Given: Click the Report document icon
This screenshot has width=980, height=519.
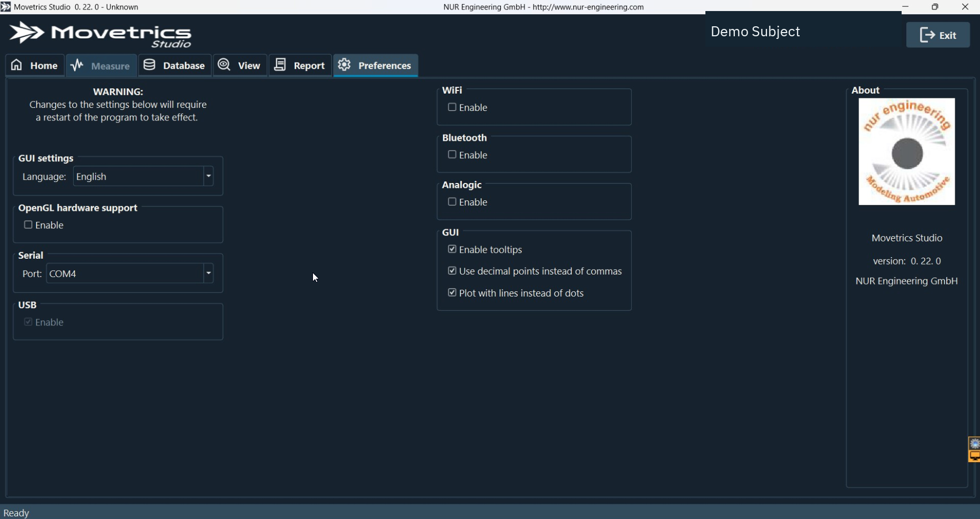Looking at the screenshot, I should (280, 65).
